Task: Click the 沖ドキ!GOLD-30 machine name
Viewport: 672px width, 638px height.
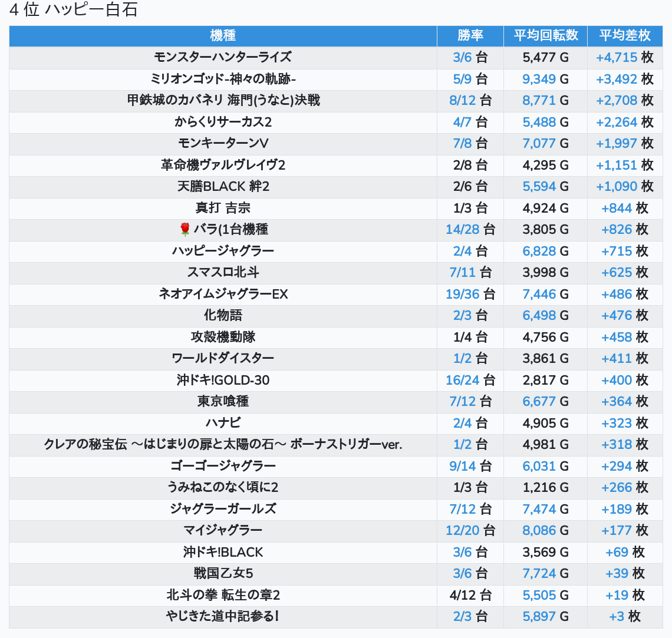Action: point(223,380)
